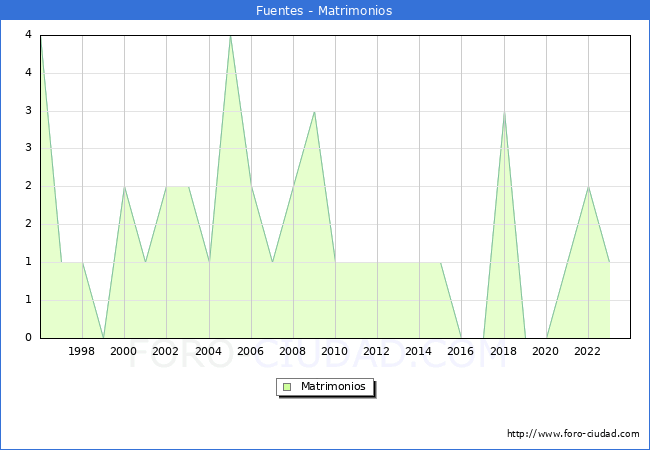The image size is (650, 450).
Task: Open the foro-ciudad.com URL link
Action: point(573,434)
